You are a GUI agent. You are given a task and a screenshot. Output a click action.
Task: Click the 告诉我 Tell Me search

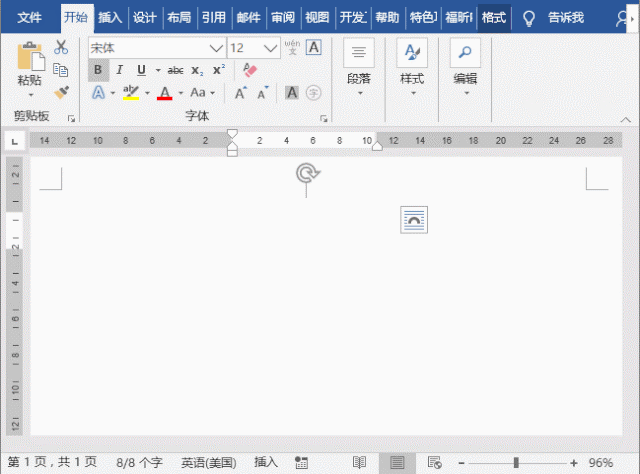pos(566,18)
